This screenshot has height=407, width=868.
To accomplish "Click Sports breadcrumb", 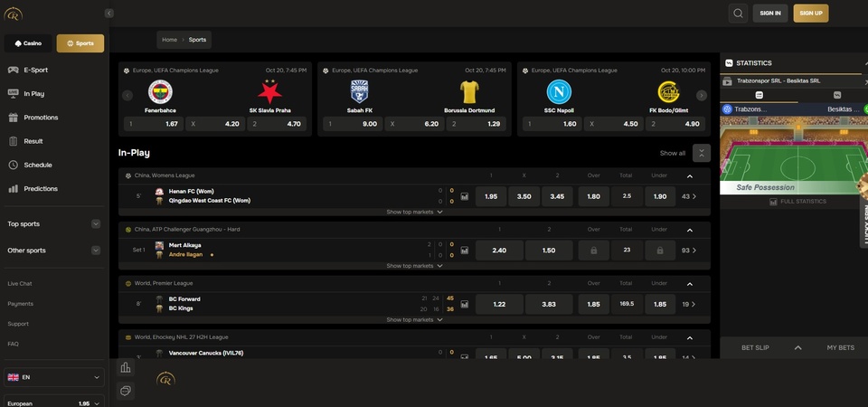I will (197, 40).
